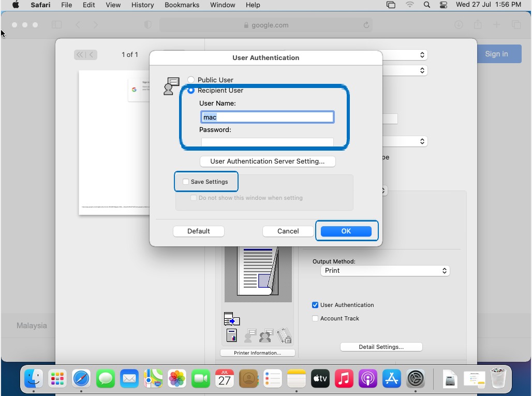Click the Spotlight search icon

click(x=426, y=5)
